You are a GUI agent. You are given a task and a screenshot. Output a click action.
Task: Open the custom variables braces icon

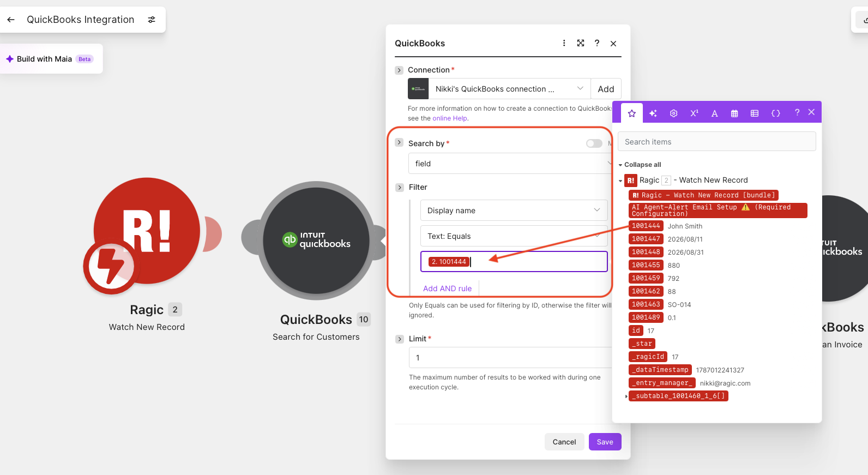tap(775, 113)
